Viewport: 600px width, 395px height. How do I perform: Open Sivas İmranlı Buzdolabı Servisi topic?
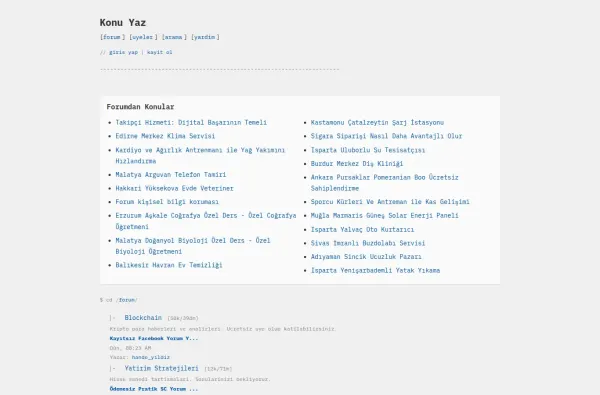pos(368,243)
